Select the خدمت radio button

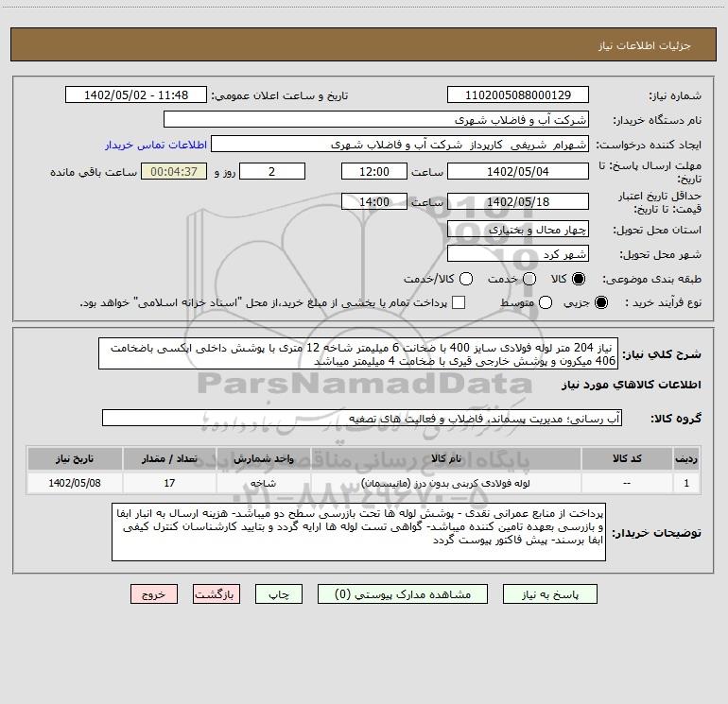pos(529,279)
